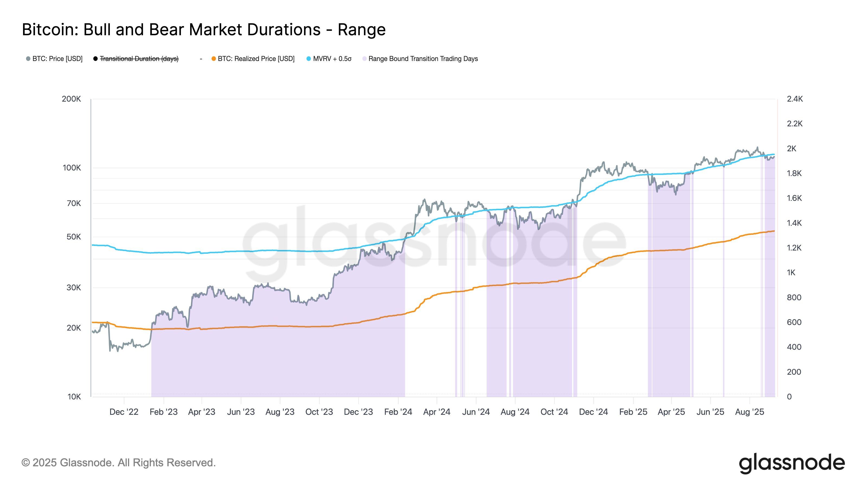Click the 'Aug '25' x-axis label
This screenshot has width=868, height=488.
click(x=749, y=412)
